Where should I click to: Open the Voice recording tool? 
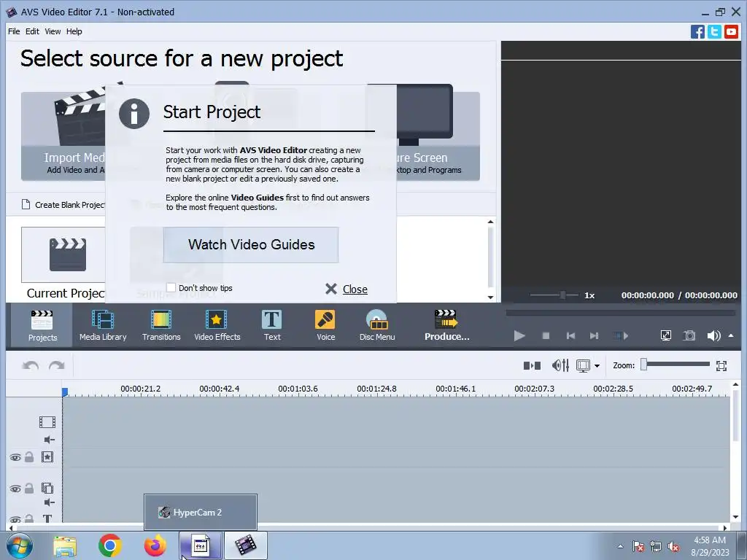click(326, 326)
